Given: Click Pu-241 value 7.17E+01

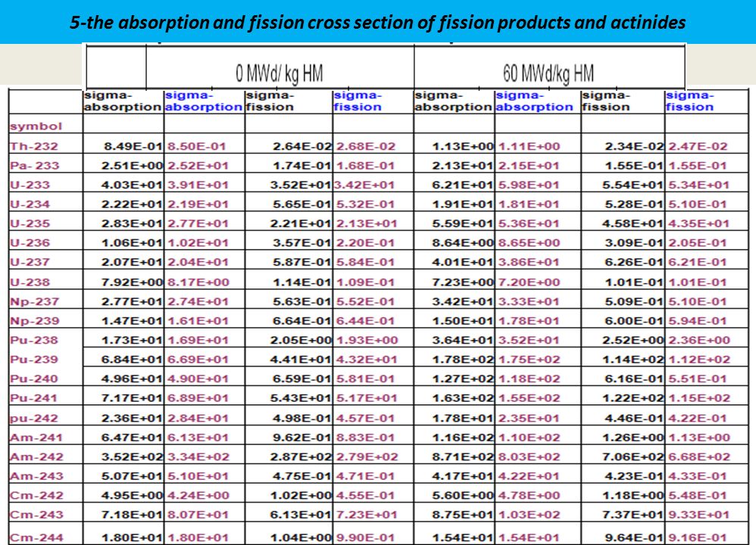Looking at the screenshot, I should point(132,398).
